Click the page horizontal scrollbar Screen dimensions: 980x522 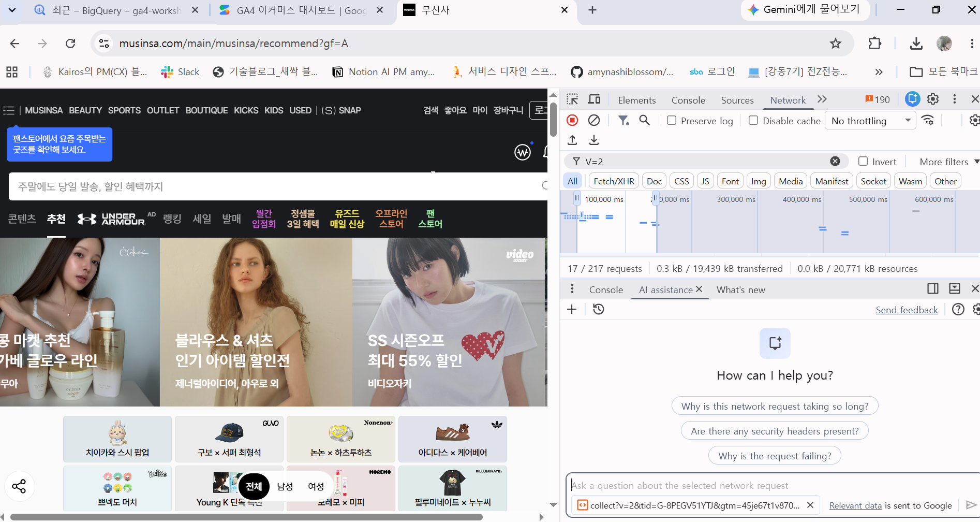tap(246, 517)
